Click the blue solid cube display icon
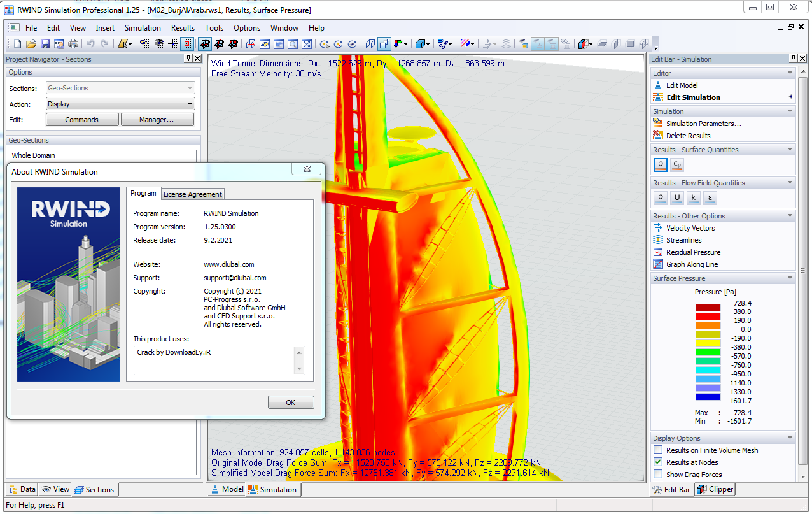The height and width of the screenshot is (514, 812). (420, 44)
